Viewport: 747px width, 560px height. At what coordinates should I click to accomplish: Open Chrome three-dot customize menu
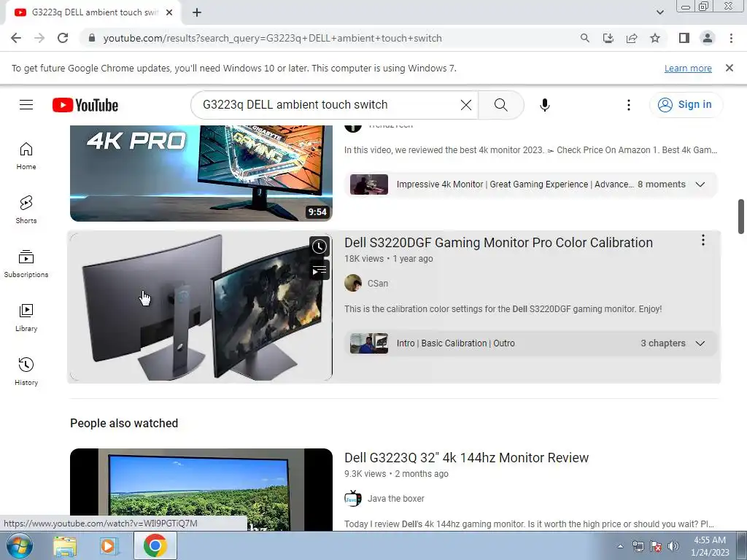[x=731, y=38]
